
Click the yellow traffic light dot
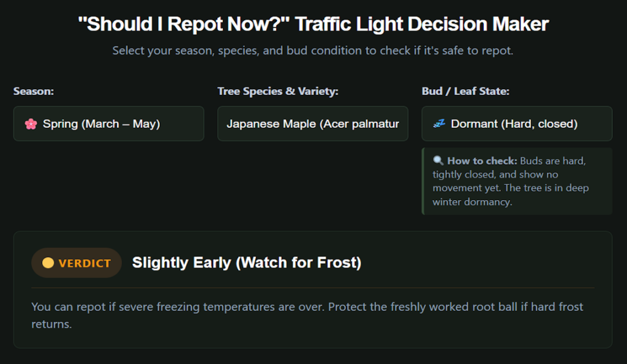48,262
